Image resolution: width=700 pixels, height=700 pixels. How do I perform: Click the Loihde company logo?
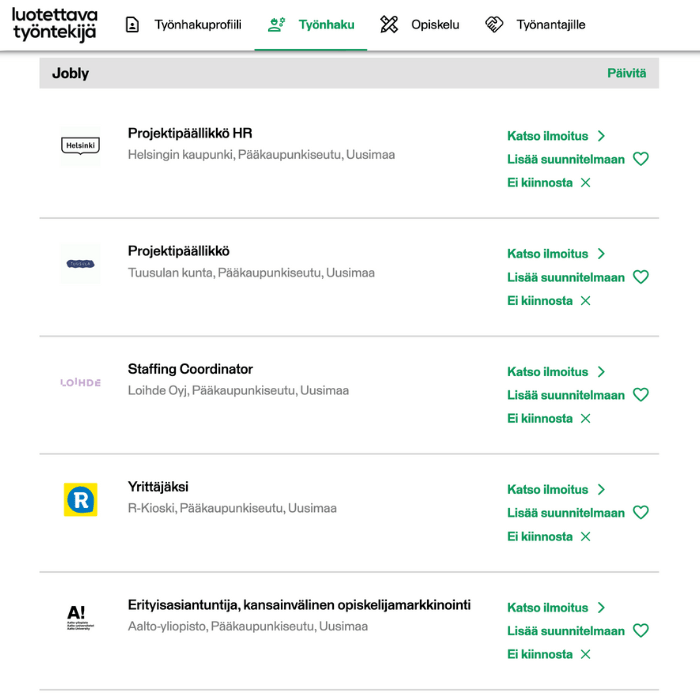click(x=80, y=382)
